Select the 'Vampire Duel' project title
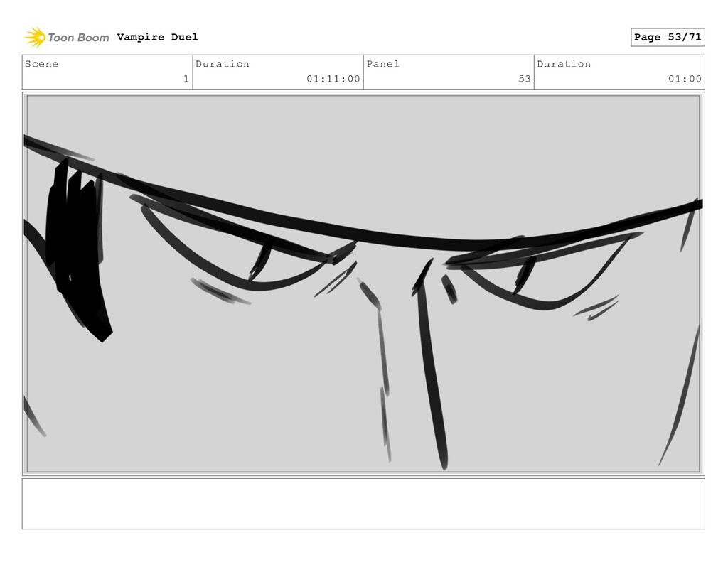The height and width of the screenshot is (562, 728). pyautogui.click(x=157, y=37)
